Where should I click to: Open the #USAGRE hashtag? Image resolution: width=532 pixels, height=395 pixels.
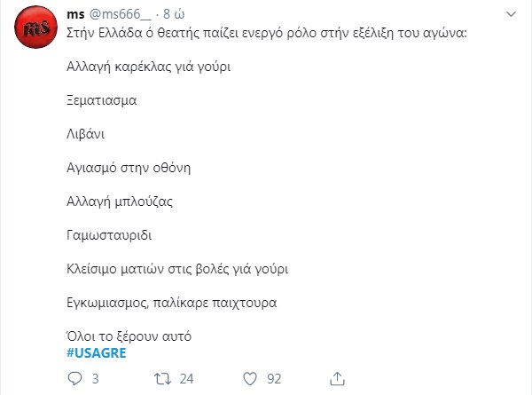[97, 353]
